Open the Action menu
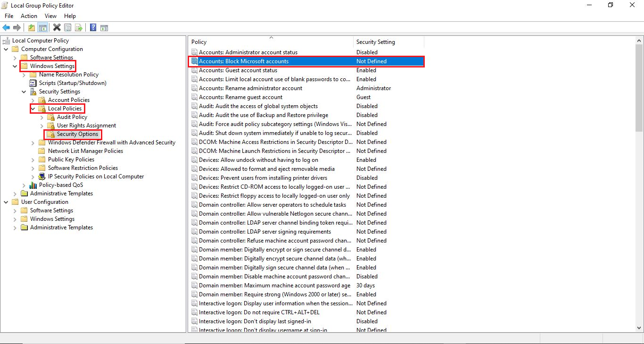Viewport: 644px width, 344px height. pos(29,16)
